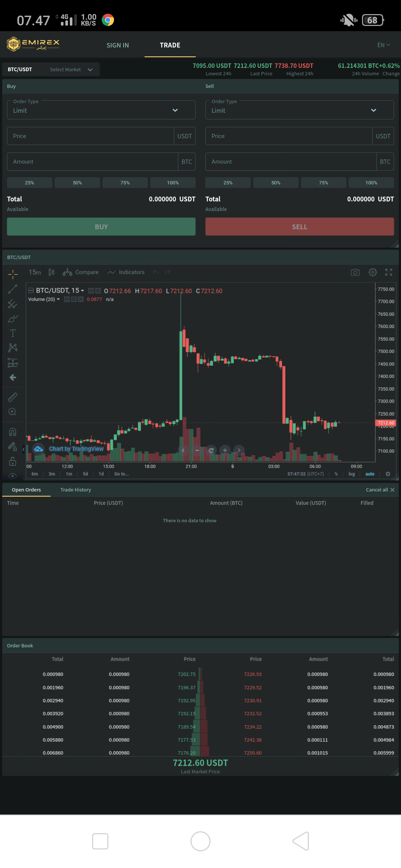Select the crosshair cursor tool
The image size is (401, 868).
click(x=13, y=274)
